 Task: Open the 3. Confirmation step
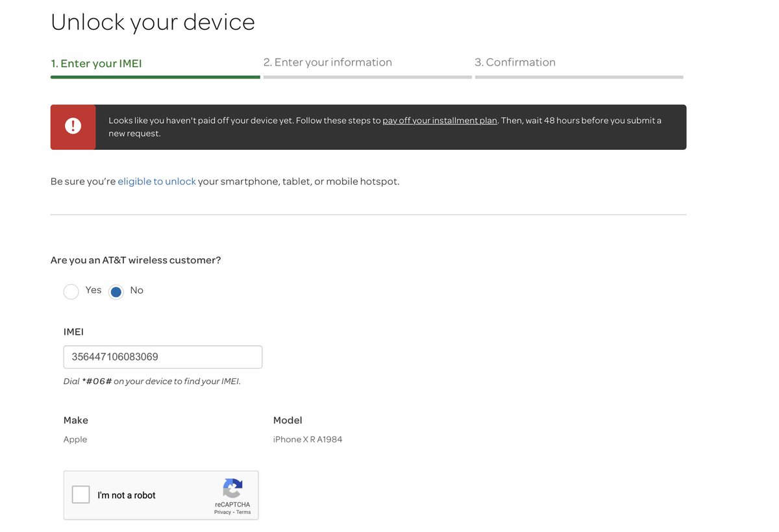pyautogui.click(x=515, y=62)
